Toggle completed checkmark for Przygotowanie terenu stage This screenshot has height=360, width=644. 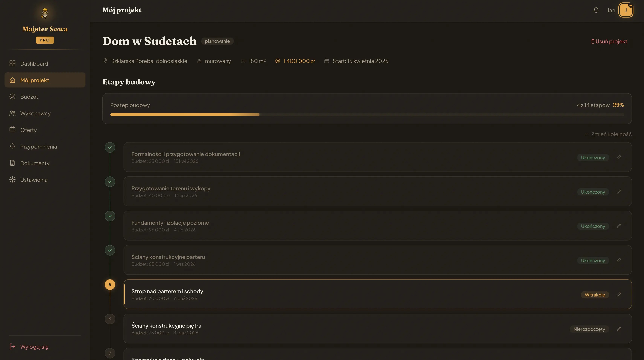point(110,182)
